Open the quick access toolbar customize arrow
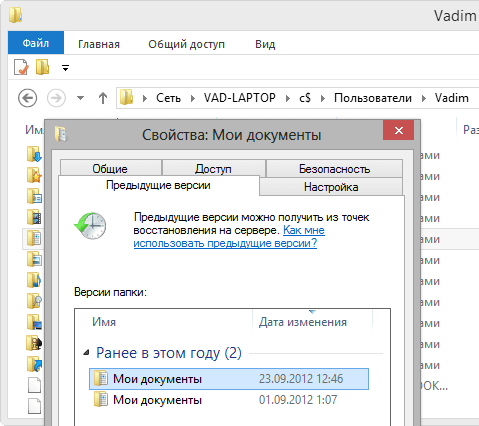The width and height of the screenshot is (479, 426). 65,68
